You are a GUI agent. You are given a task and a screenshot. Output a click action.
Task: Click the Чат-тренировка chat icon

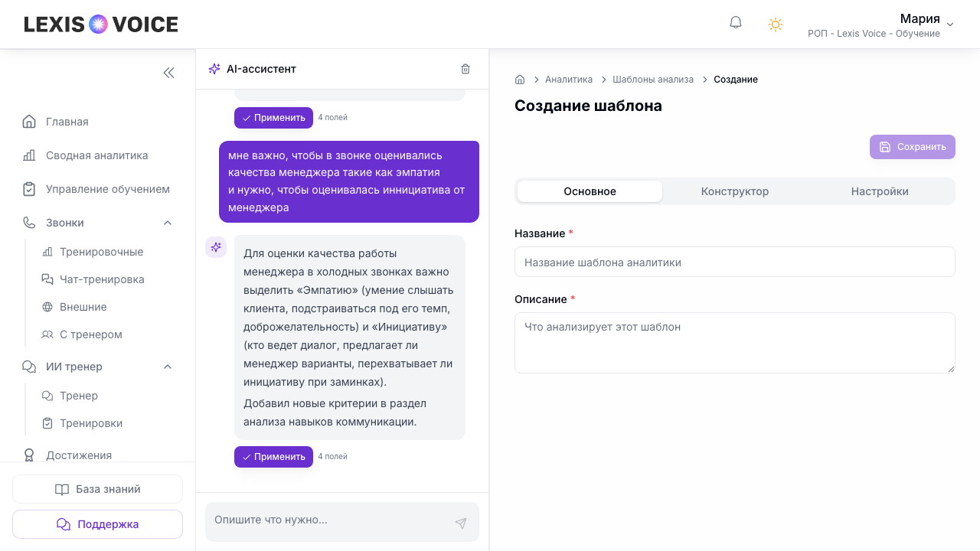(47, 279)
